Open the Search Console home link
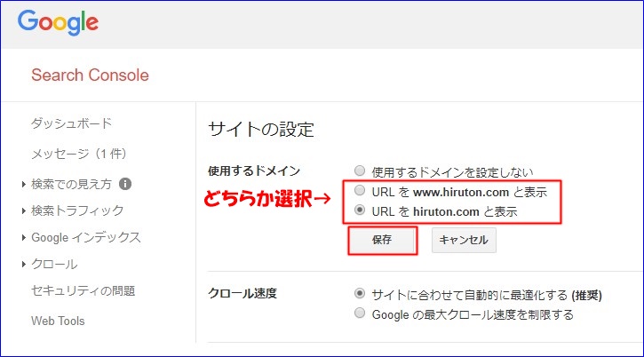644x357 pixels. pyautogui.click(x=90, y=75)
